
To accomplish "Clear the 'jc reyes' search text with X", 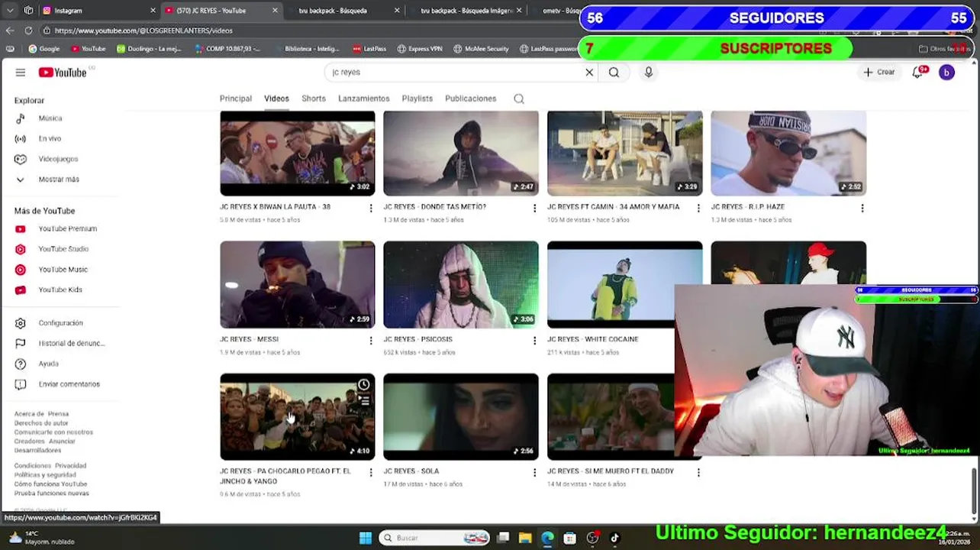I will pos(589,73).
